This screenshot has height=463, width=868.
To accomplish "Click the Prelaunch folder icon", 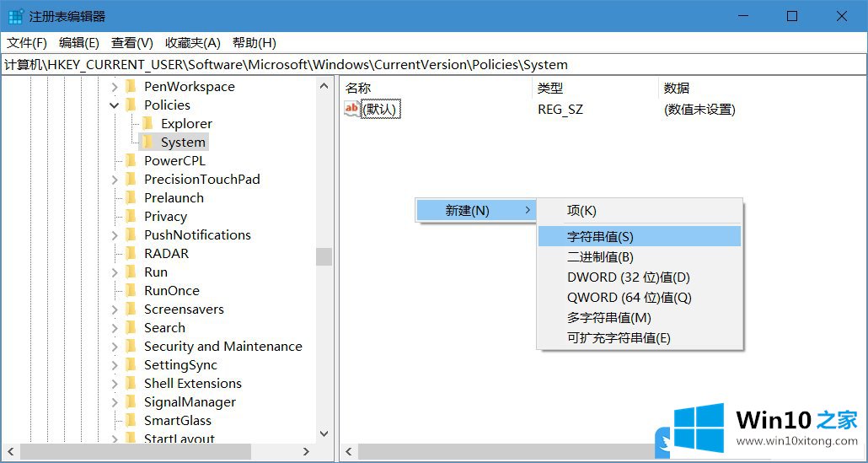I will (x=131, y=197).
